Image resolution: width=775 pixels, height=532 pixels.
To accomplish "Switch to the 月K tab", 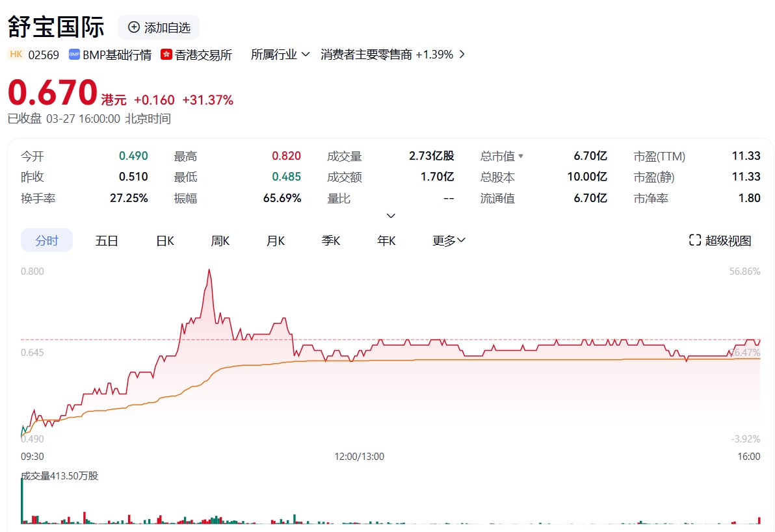I will (x=276, y=240).
